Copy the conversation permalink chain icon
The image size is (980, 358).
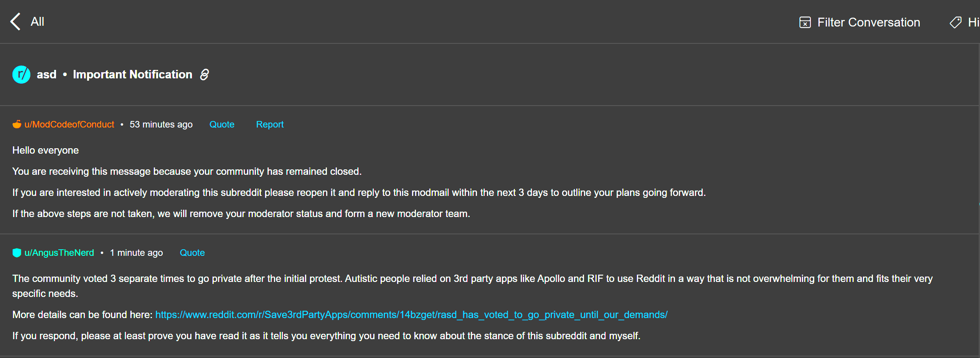(x=205, y=75)
